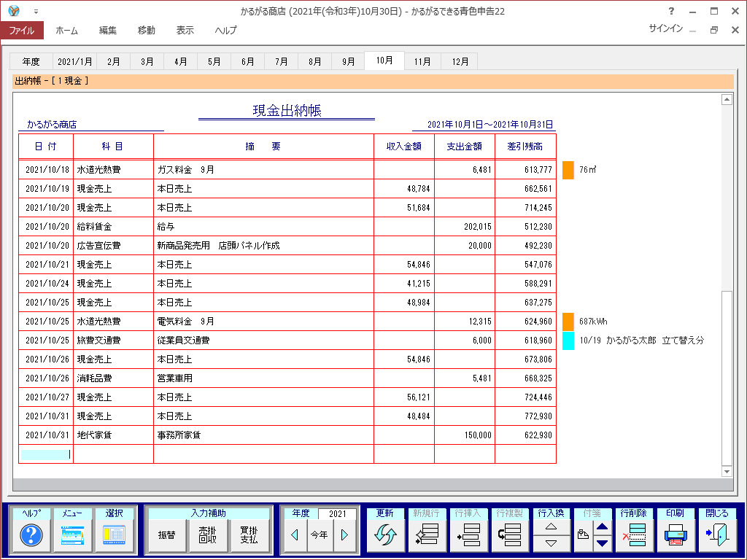Click cyan sticky marker beside 立て替え分 note
The width and height of the screenshot is (747, 560).
[568, 341]
